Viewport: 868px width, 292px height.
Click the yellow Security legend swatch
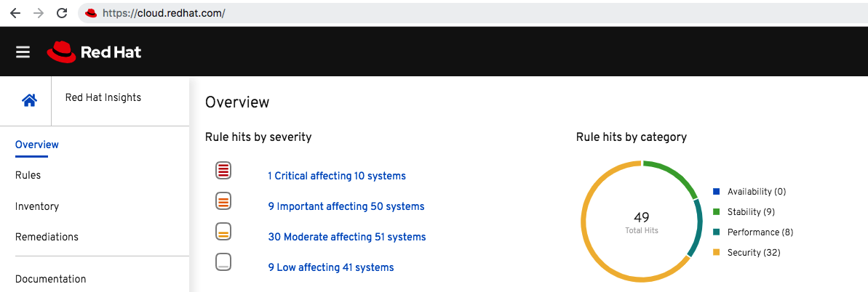[717, 252]
